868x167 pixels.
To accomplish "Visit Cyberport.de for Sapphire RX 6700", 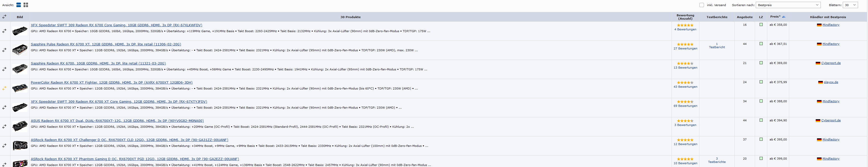I will pyautogui.click(x=831, y=63).
